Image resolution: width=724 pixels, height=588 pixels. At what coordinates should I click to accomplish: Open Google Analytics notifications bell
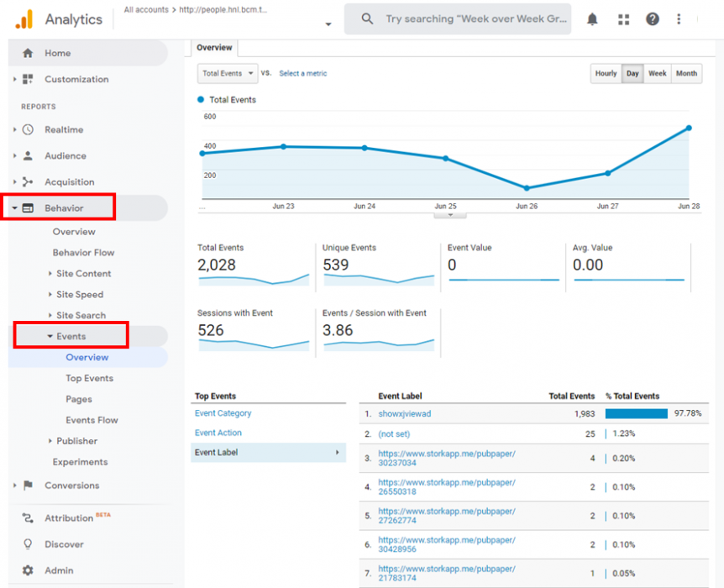pos(592,18)
